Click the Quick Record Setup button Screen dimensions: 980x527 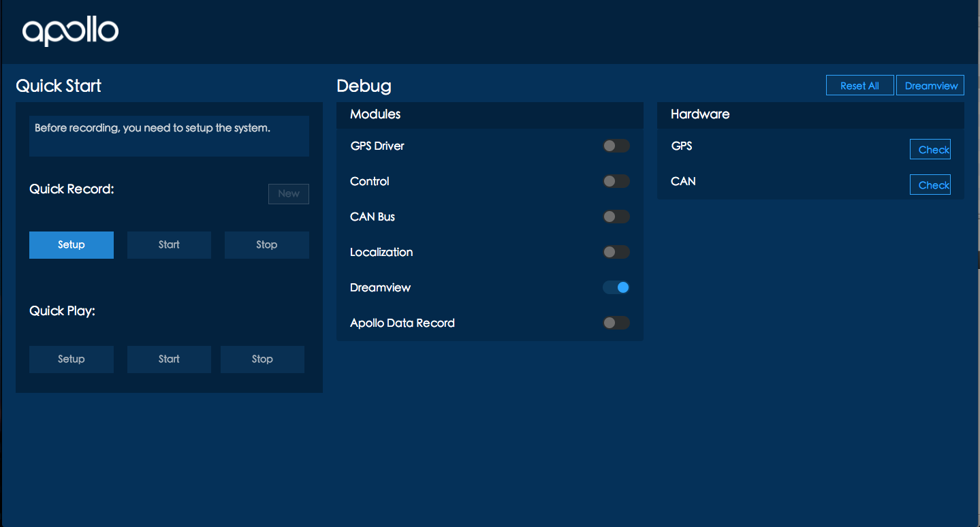click(x=72, y=245)
